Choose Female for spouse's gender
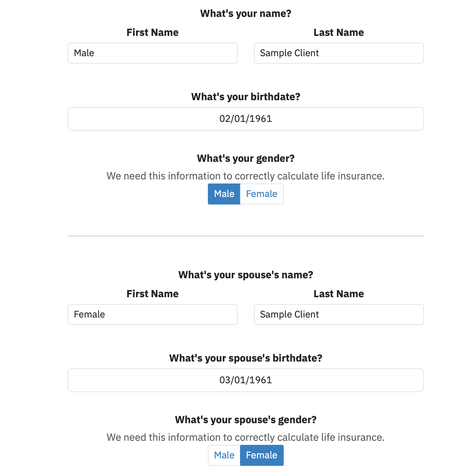Image resolution: width=455 pixels, height=476 pixels. [x=262, y=455]
